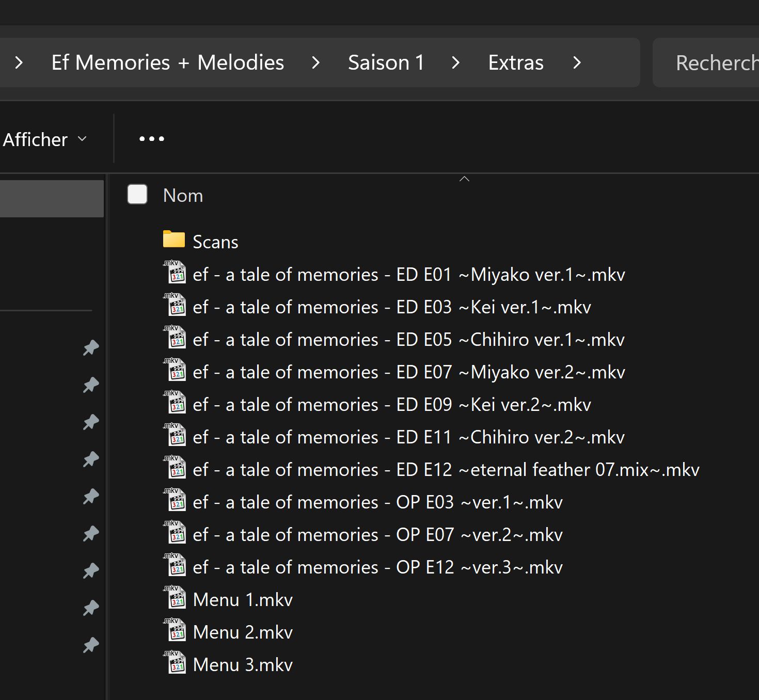Select the ED E09 Kei ver.2 file name
The height and width of the screenshot is (700, 759).
391,405
